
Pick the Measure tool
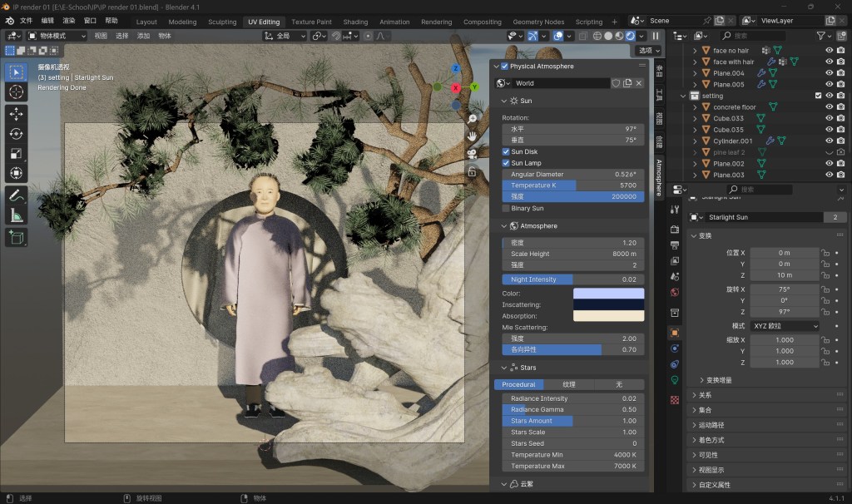[x=17, y=216]
